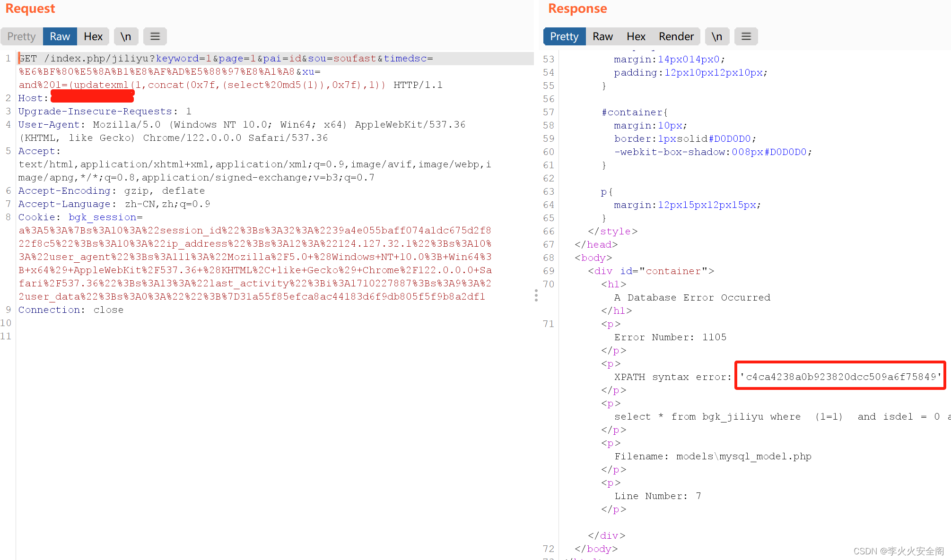
Task: Click the 'Connection: close' header line
Action: 71,310
